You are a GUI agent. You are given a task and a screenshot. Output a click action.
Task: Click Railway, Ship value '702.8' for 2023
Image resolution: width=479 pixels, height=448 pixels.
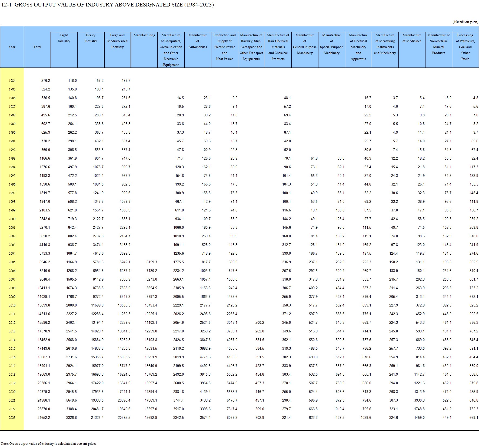[x=260, y=417]
